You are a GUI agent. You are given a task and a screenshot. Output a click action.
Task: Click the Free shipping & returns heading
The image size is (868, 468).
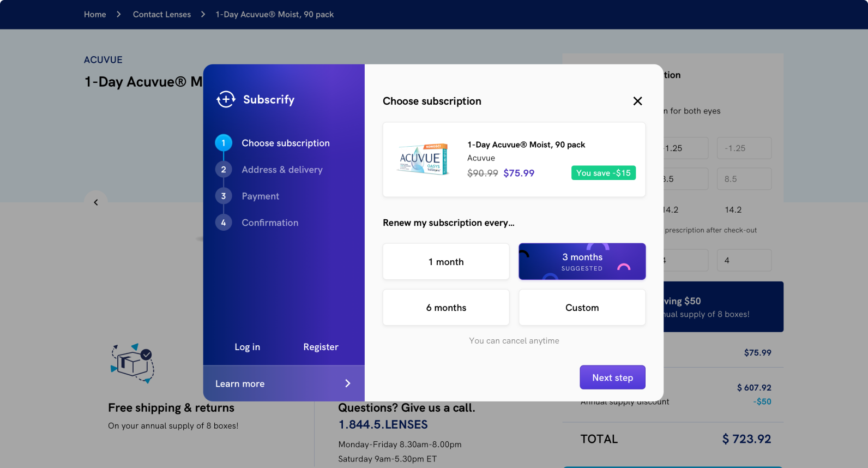[x=171, y=408]
